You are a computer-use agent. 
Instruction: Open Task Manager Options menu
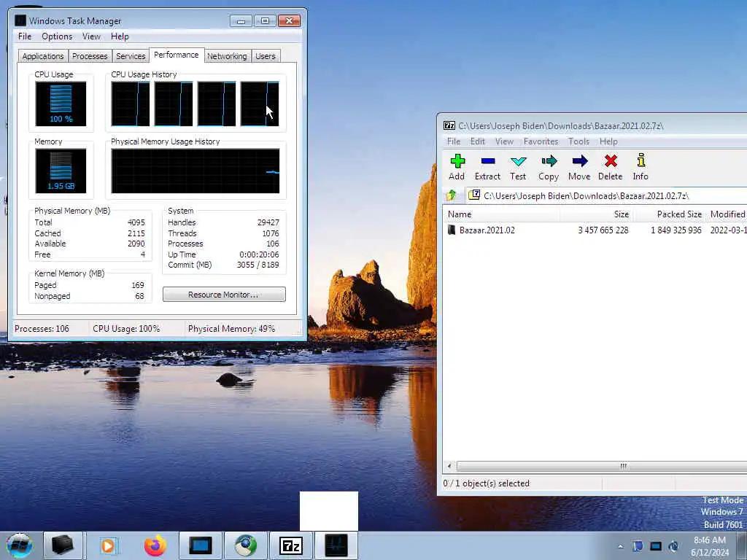[57, 36]
